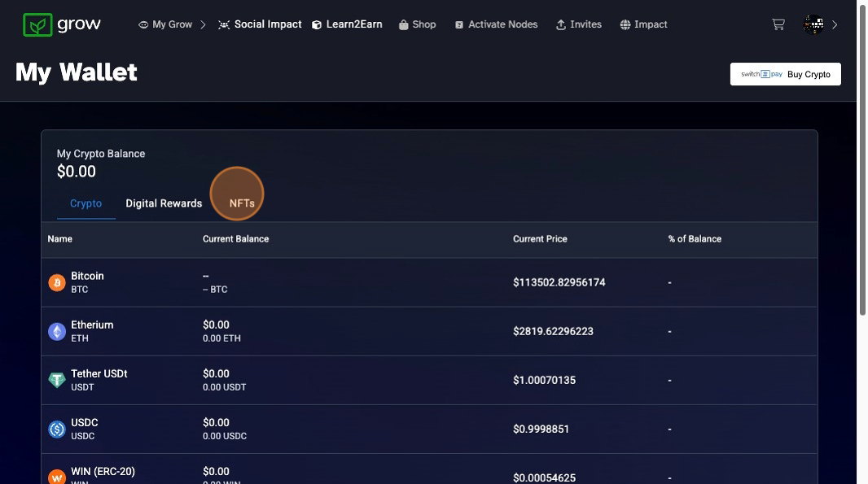Click Tether price $1.00070135
Image resolution: width=868 pixels, height=484 pixels.
click(544, 380)
